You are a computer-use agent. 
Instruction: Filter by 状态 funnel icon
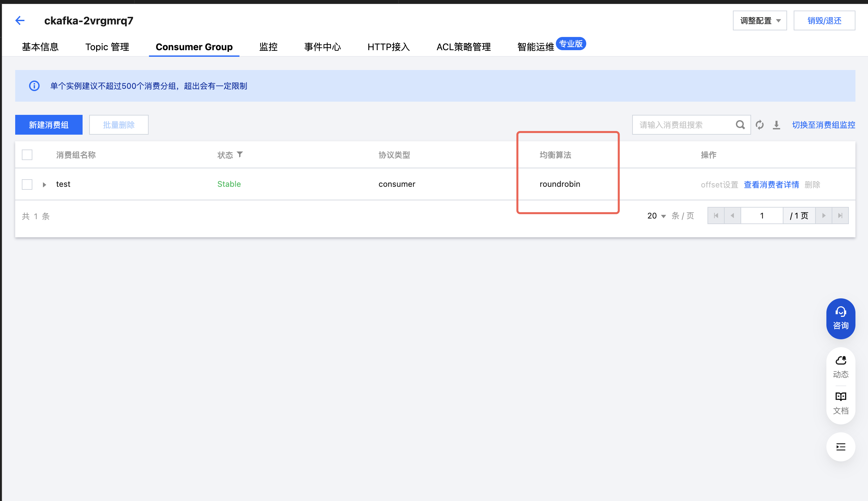point(240,154)
